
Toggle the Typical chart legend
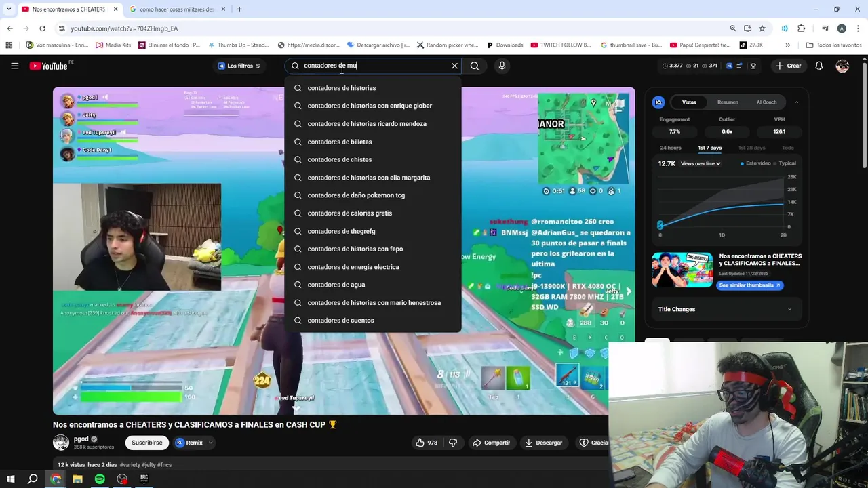click(785, 163)
